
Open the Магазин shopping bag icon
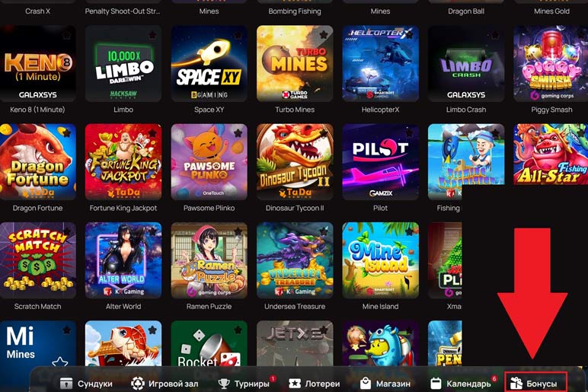point(366,384)
